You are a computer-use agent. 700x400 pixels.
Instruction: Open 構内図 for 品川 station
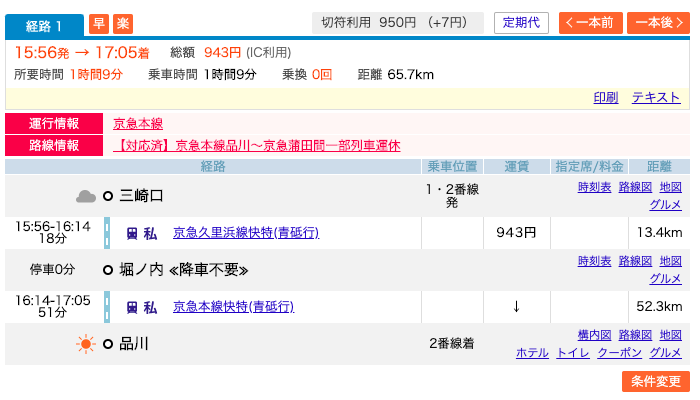pyautogui.click(x=594, y=335)
